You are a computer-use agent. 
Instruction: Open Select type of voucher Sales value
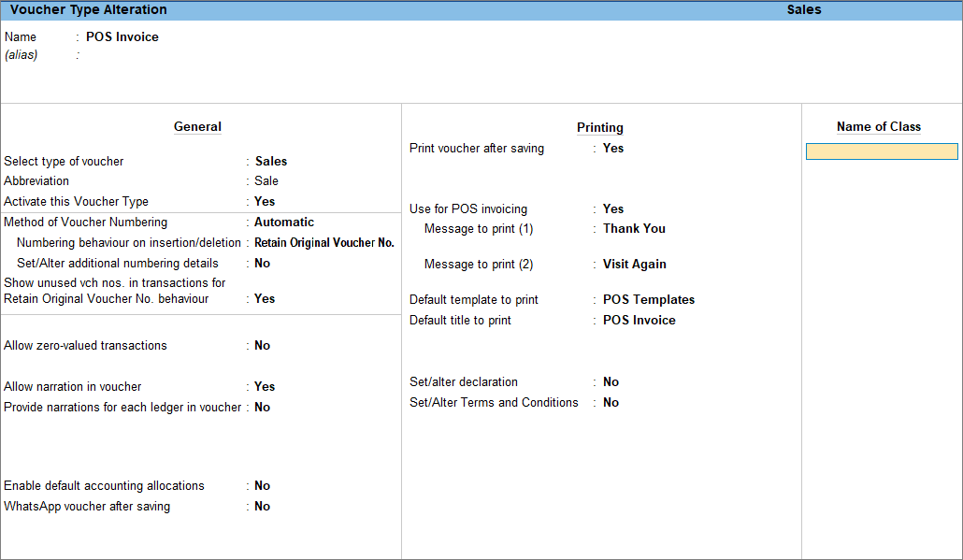point(271,161)
